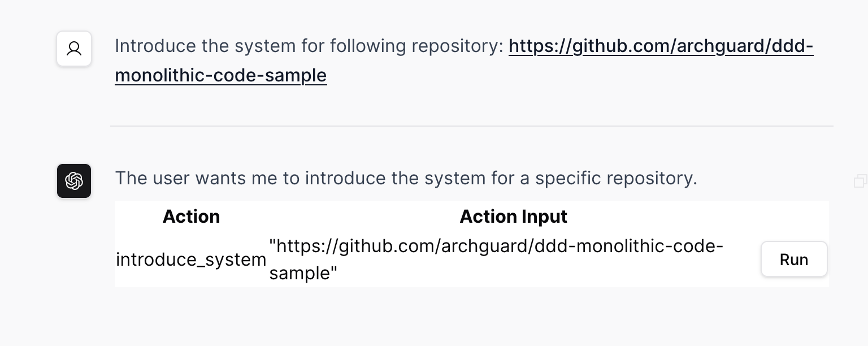Click the word "repository:" before the link

[458, 46]
